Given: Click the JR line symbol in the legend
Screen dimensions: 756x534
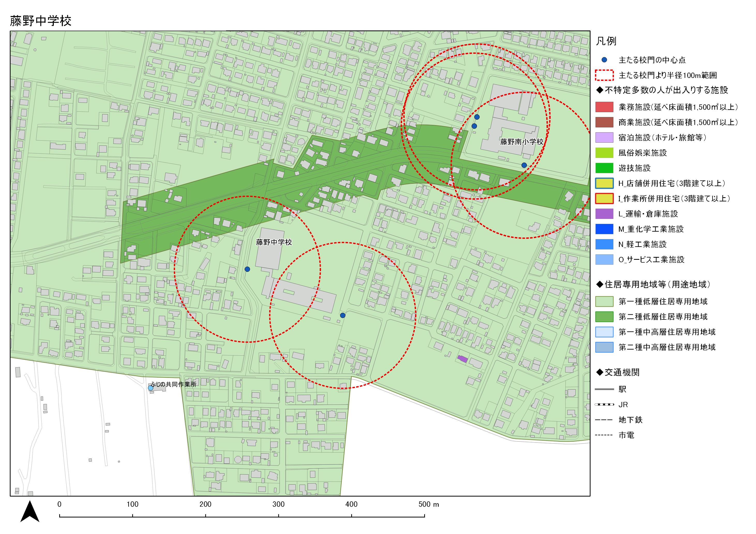Looking at the screenshot, I should (604, 404).
